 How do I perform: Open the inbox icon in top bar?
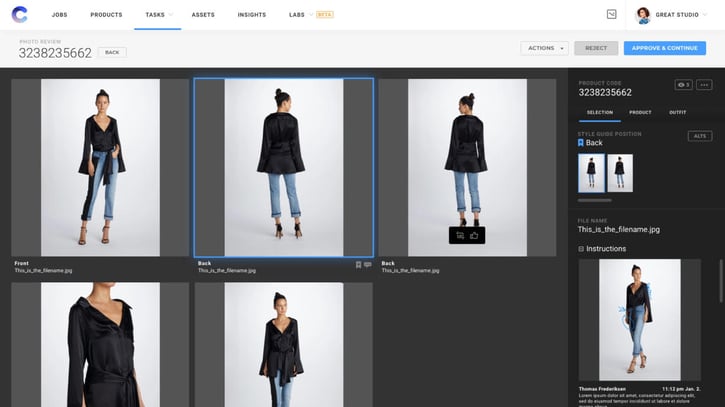click(x=612, y=15)
